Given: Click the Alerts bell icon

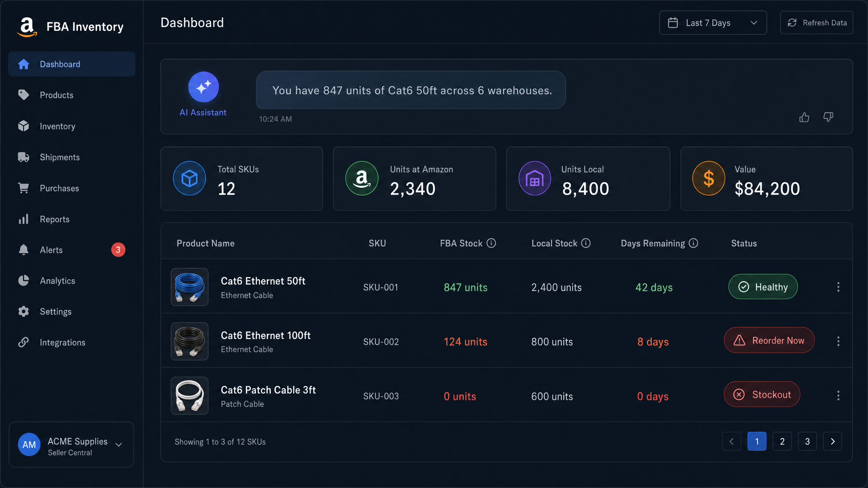Looking at the screenshot, I should pyautogui.click(x=24, y=250).
